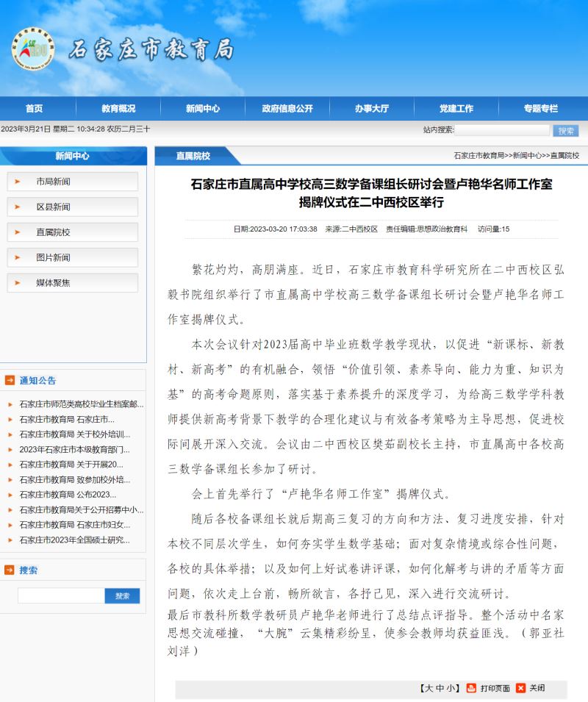Click the 搜索 section arrow icon in sidebar

tap(10, 570)
